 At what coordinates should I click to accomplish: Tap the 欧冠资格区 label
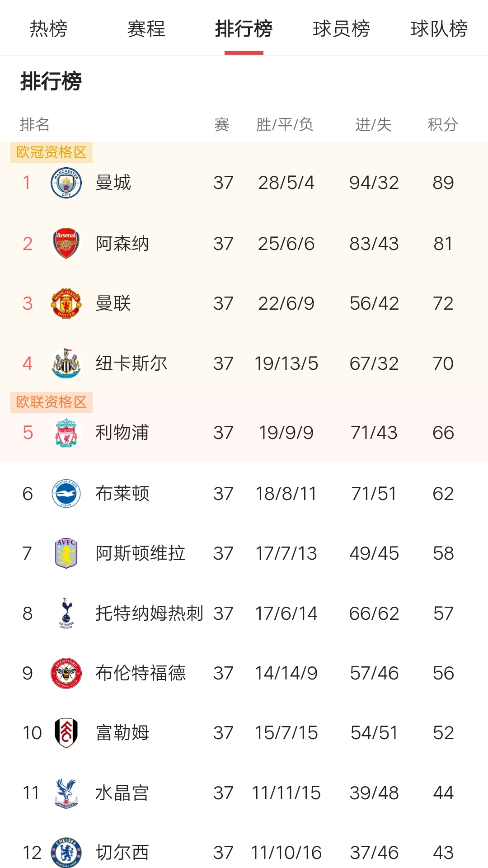(x=51, y=152)
